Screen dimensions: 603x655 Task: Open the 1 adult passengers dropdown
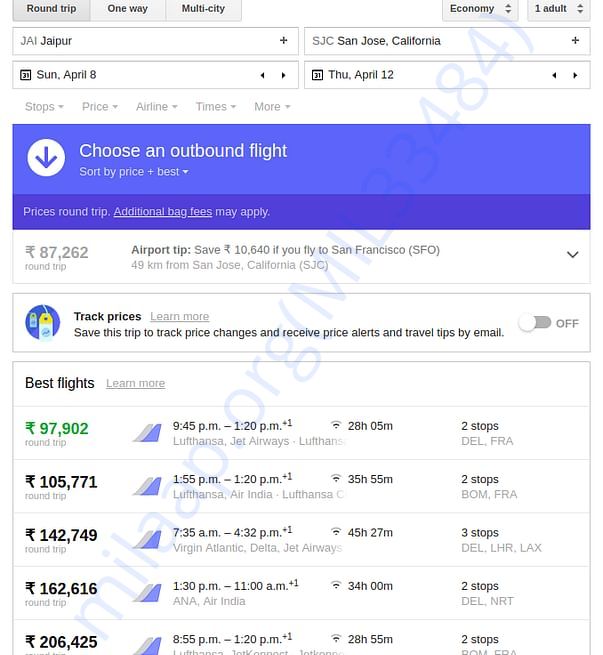[x=558, y=9]
